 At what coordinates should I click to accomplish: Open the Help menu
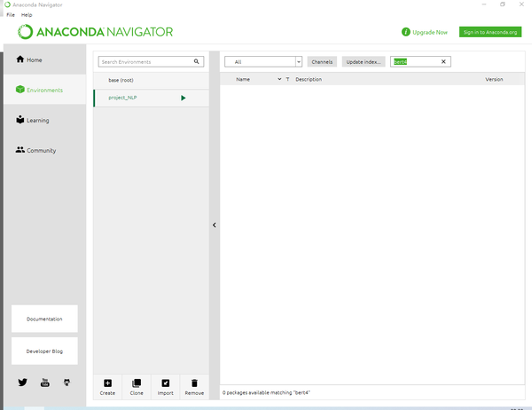[x=27, y=14]
